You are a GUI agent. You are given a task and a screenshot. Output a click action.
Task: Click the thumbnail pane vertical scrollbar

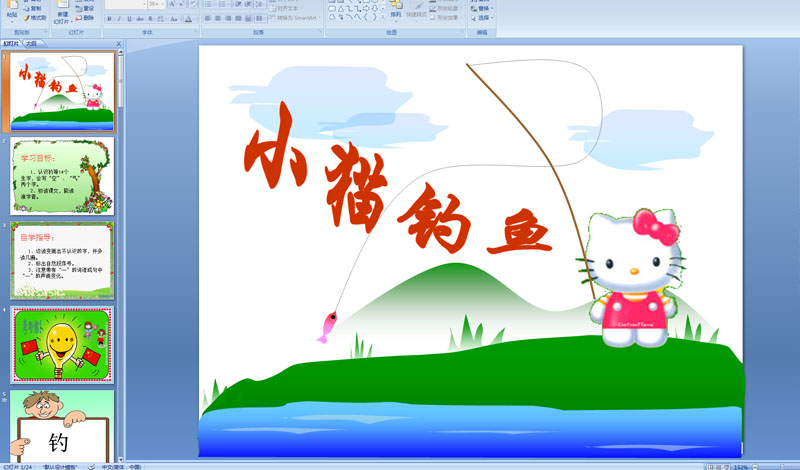(x=120, y=255)
